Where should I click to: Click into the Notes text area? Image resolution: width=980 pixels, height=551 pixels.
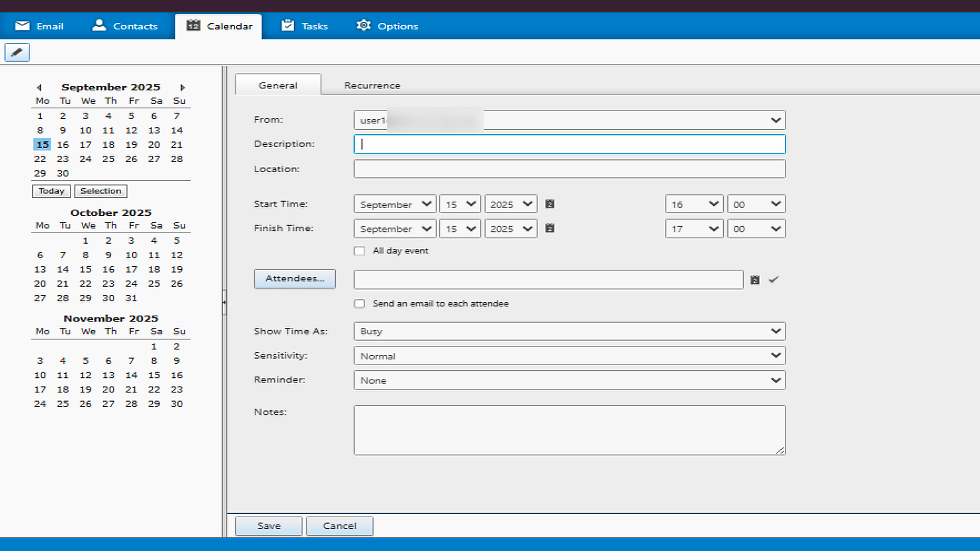(569, 430)
